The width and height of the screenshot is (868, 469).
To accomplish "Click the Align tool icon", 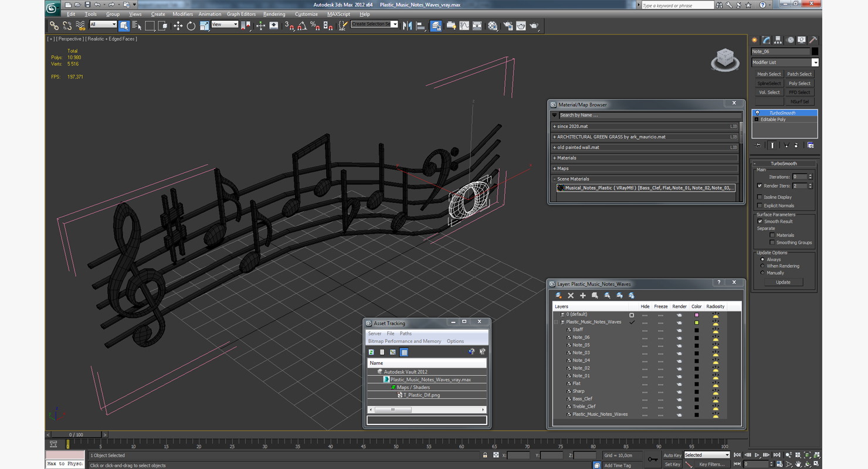I will point(421,26).
